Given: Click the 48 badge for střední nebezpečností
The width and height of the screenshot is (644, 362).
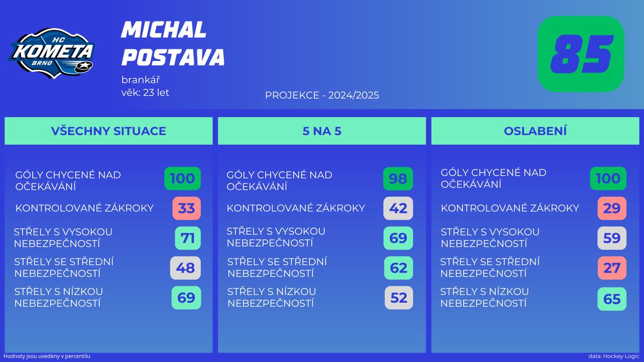Looking at the screenshot, I should 185,268.
